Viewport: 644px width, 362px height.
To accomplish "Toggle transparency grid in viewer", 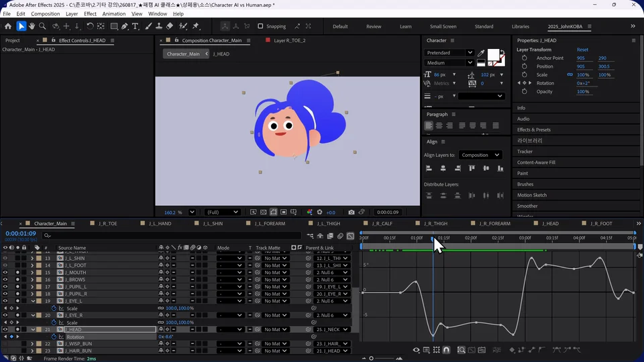I will coord(263,213).
